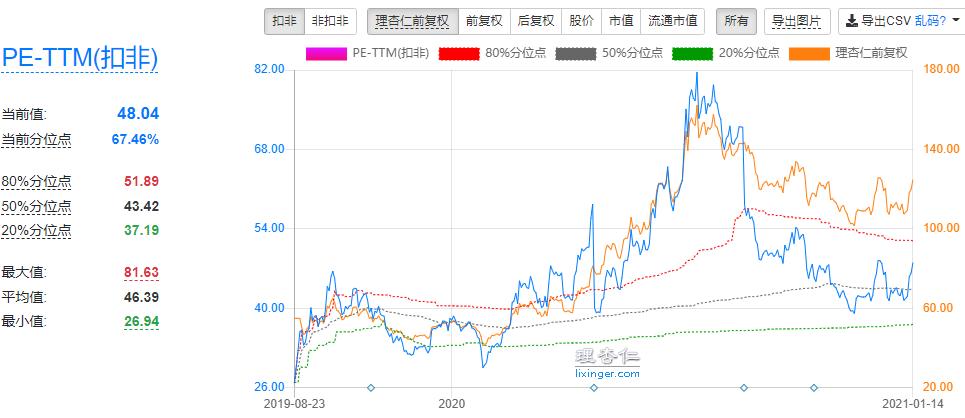This screenshot has width=965, height=418.
Task: Click 80%分位点 label in stats panel
Action: [x=36, y=182]
